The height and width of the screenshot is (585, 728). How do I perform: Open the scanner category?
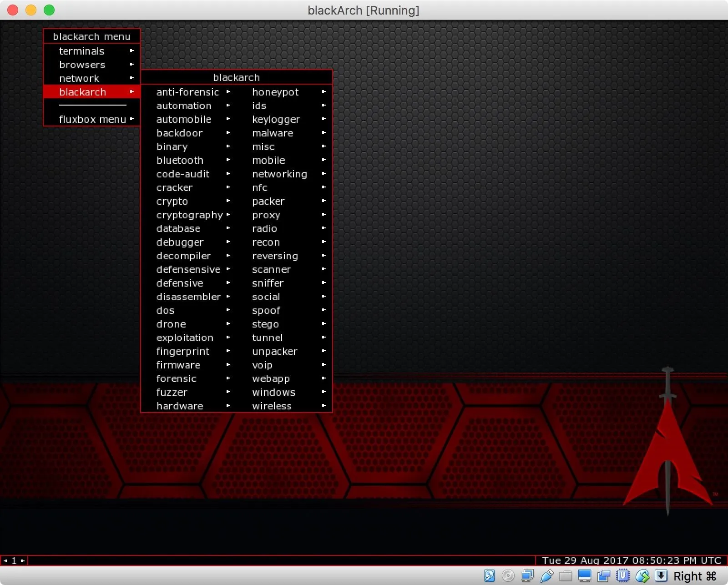tap(284, 269)
